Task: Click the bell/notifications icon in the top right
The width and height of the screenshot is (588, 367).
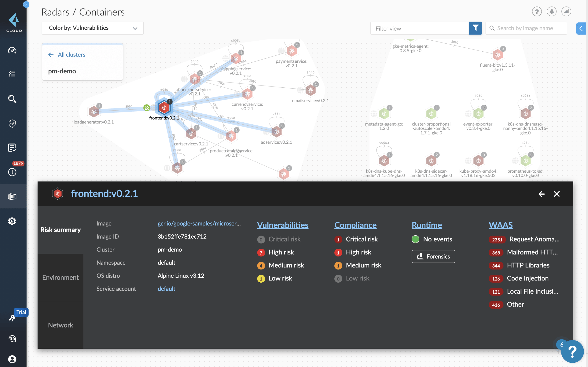Action: pyautogui.click(x=553, y=12)
